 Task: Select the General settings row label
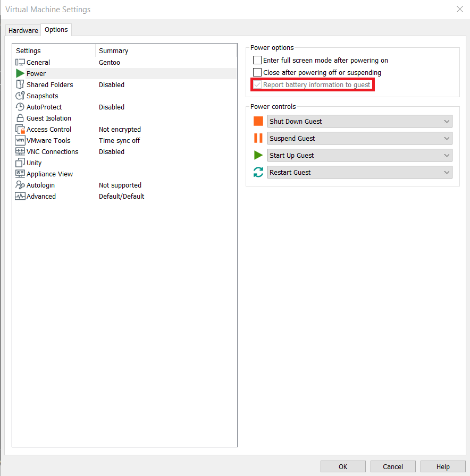coord(38,62)
